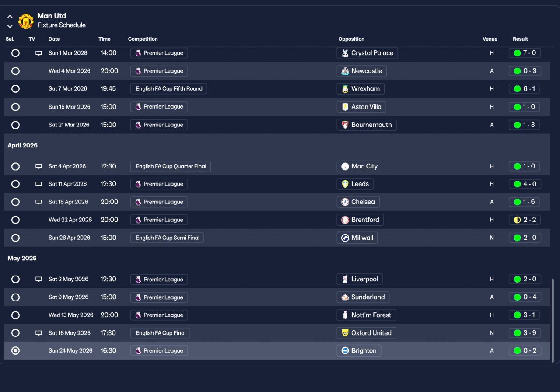
Task: Select the radio button for the Crystal Palace fixture
Action: 15,53
